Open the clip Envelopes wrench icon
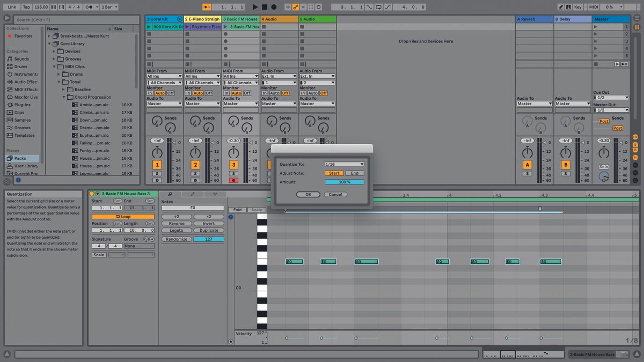Image resolution: width=644 pixels, height=362 pixels. pos(193,194)
